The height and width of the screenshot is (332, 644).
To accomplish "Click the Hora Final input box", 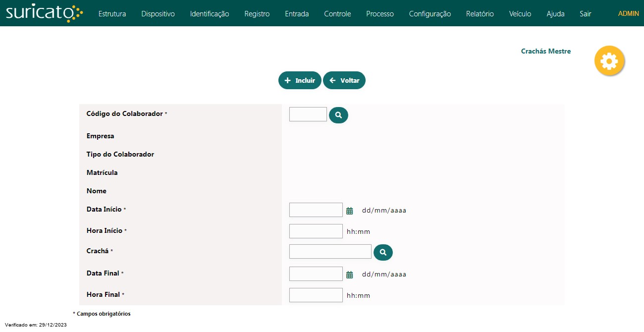I will pyautogui.click(x=316, y=295).
